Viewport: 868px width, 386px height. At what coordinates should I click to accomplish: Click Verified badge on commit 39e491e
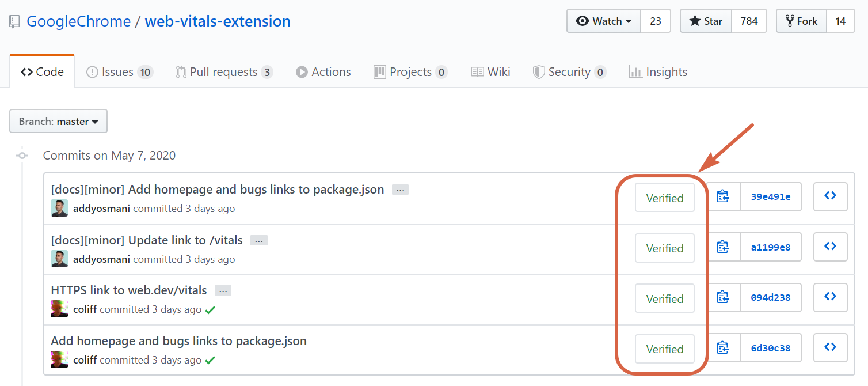(665, 198)
